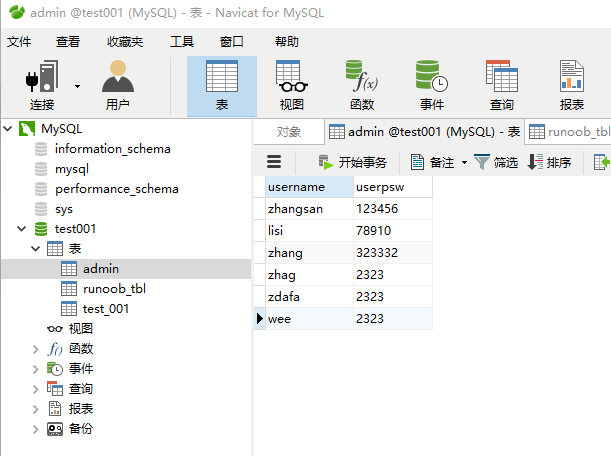Select the sys database
Image resolution: width=611 pixels, height=456 pixels.
point(64,209)
